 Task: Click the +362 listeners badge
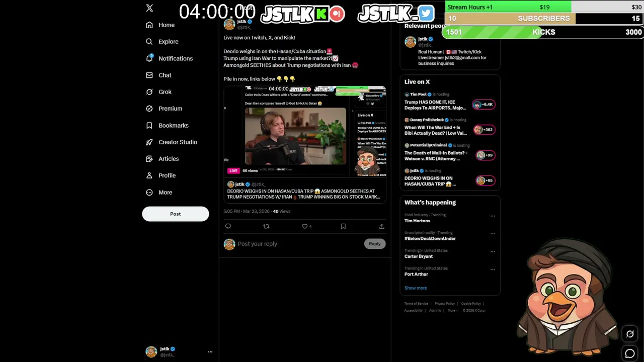484,130
